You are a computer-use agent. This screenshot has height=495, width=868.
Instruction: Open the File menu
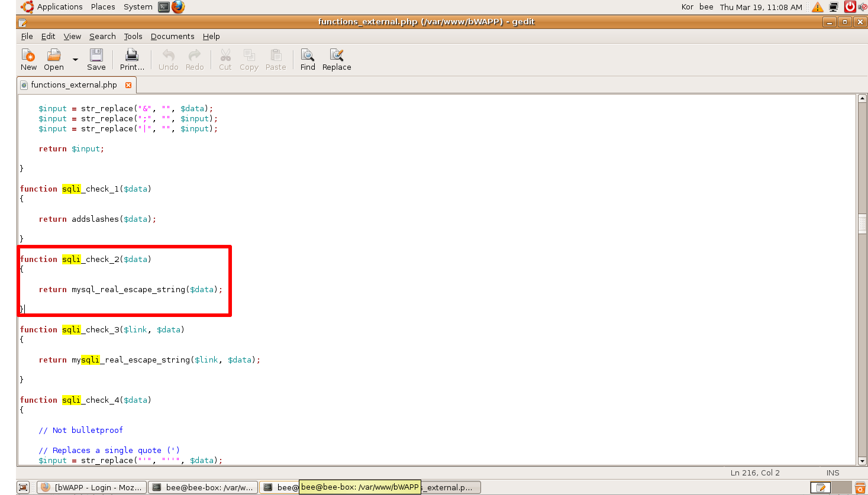(x=27, y=37)
